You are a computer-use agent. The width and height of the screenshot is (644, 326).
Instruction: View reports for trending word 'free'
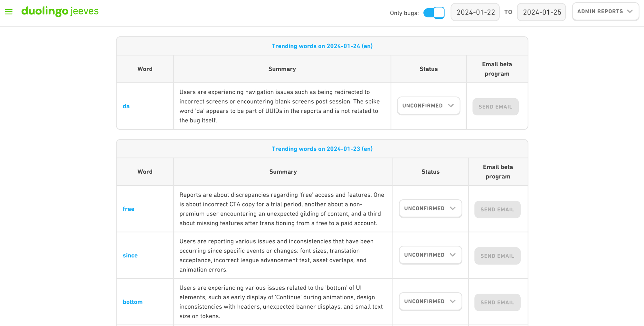click(x=128, y=209)
